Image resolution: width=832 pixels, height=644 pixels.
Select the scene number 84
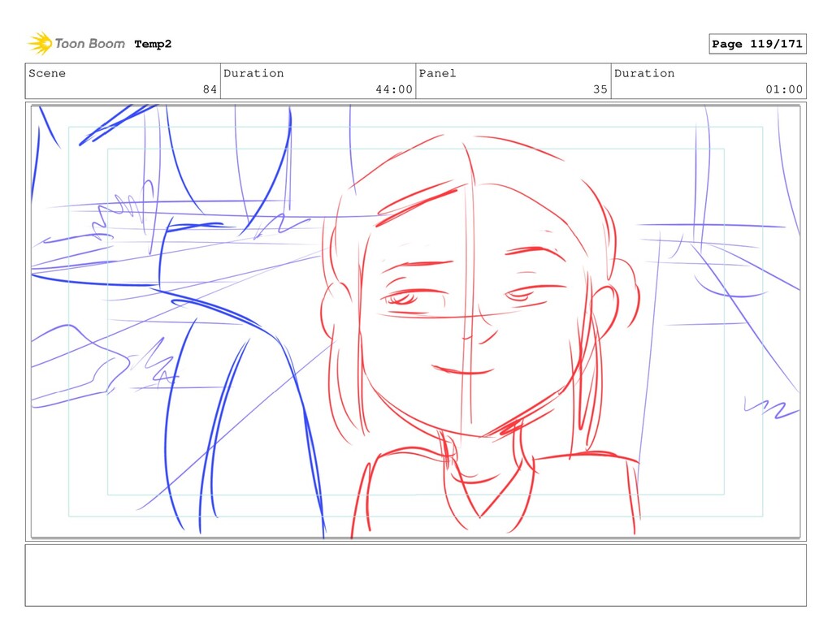[210, 89]
